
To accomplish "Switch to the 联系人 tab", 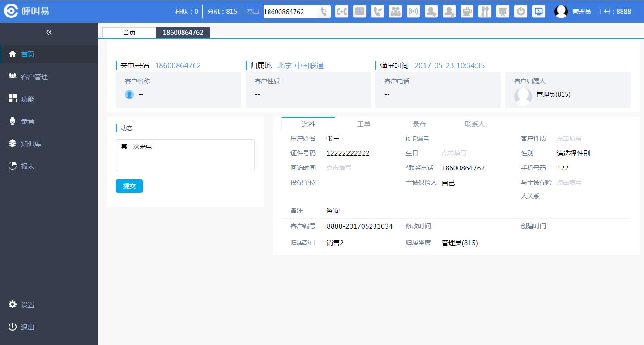I will pos(475,124).
